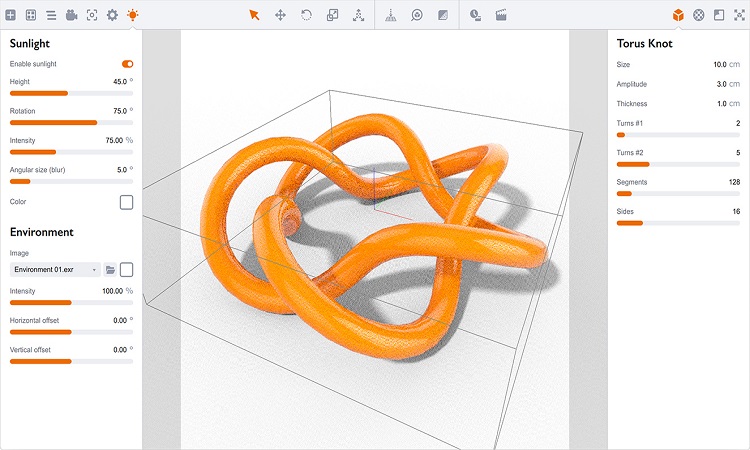
Task: Click the sunlight Height slider
Action: [71, 93]
